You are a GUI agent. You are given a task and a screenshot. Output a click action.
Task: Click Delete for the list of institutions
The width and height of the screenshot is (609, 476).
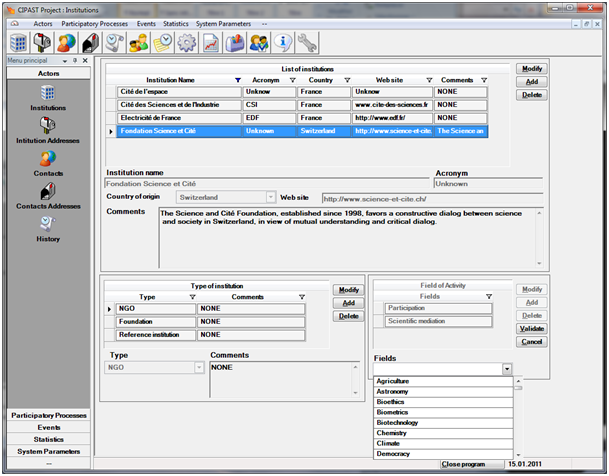532,95
